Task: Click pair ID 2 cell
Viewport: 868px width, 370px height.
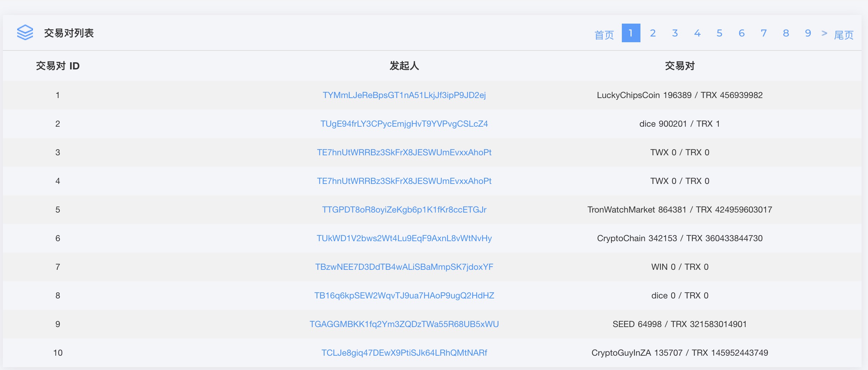Action: [58, 124]
